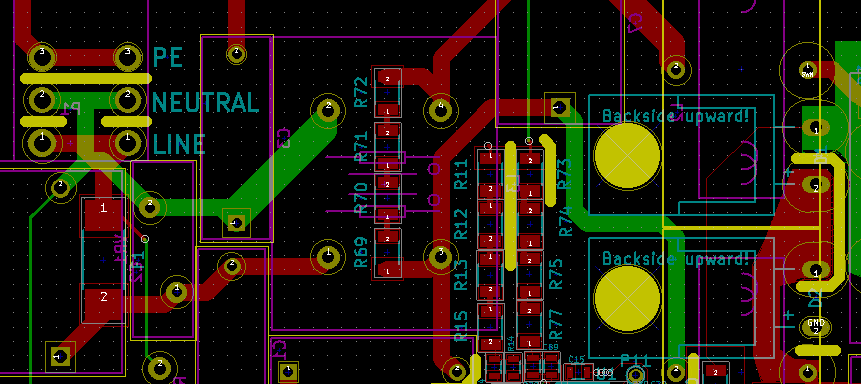Click the R71 reference label
This screenshot has width=861, height=384.
361,147
